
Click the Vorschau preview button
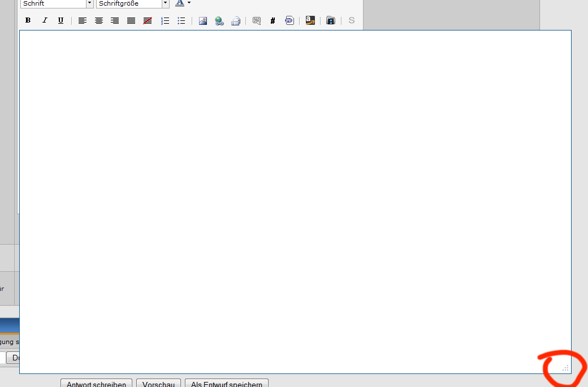coord(158,384)
